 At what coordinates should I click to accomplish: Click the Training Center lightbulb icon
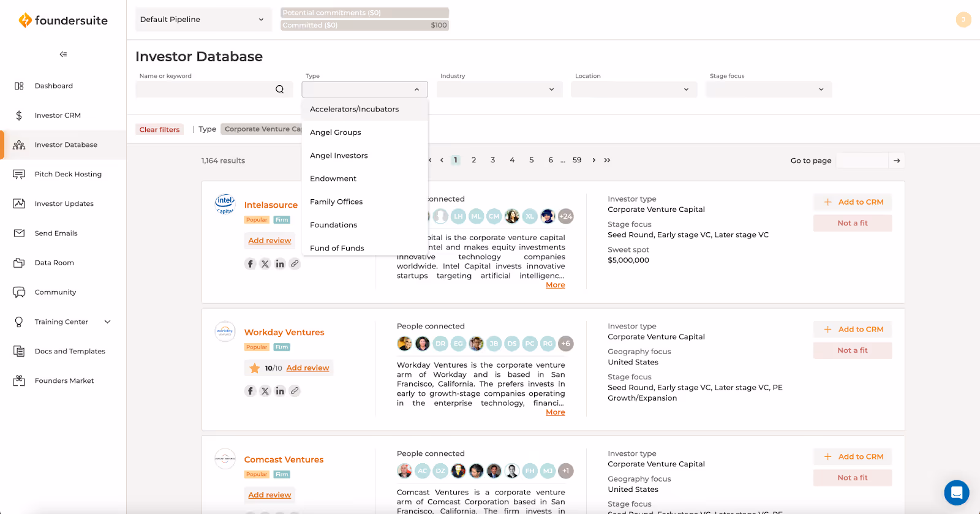click(19, 322)
